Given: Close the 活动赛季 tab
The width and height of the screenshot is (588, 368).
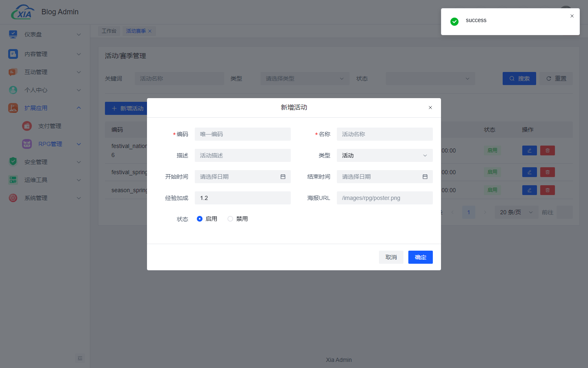Looking at the screenshot, I should (150, 31).
